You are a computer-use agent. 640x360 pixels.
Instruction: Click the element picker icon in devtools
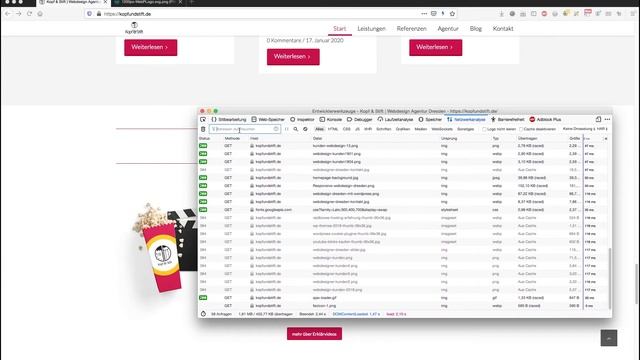(203, 120)
